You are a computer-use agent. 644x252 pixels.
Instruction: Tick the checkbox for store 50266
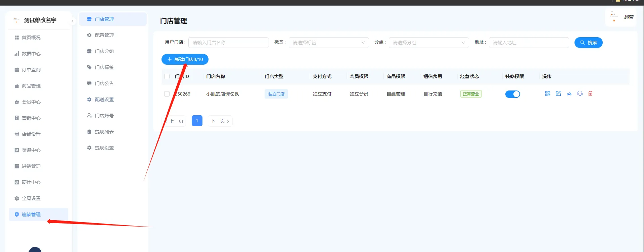(x=167, y=94)
